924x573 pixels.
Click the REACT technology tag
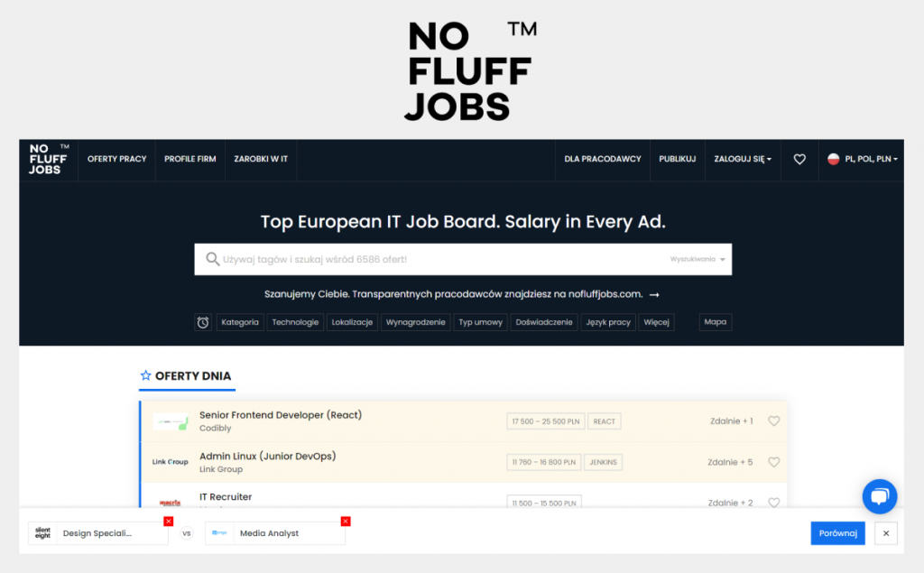pyautogui.click(x=604, y=421)
